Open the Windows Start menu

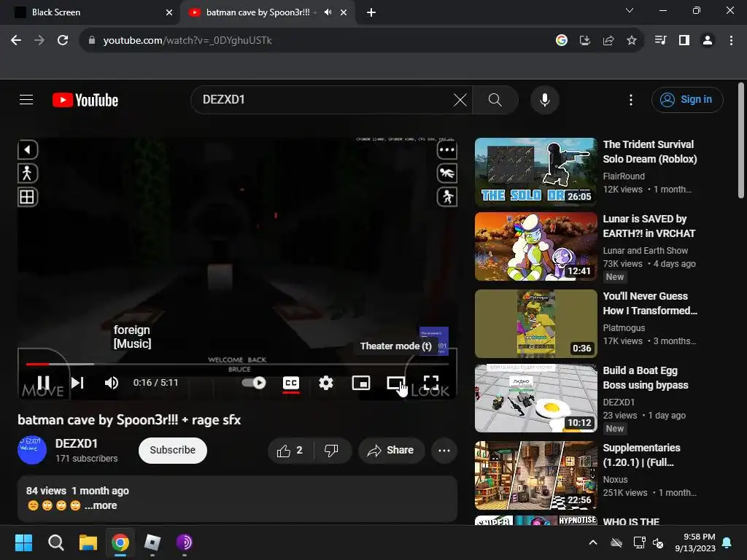[23, 542]
